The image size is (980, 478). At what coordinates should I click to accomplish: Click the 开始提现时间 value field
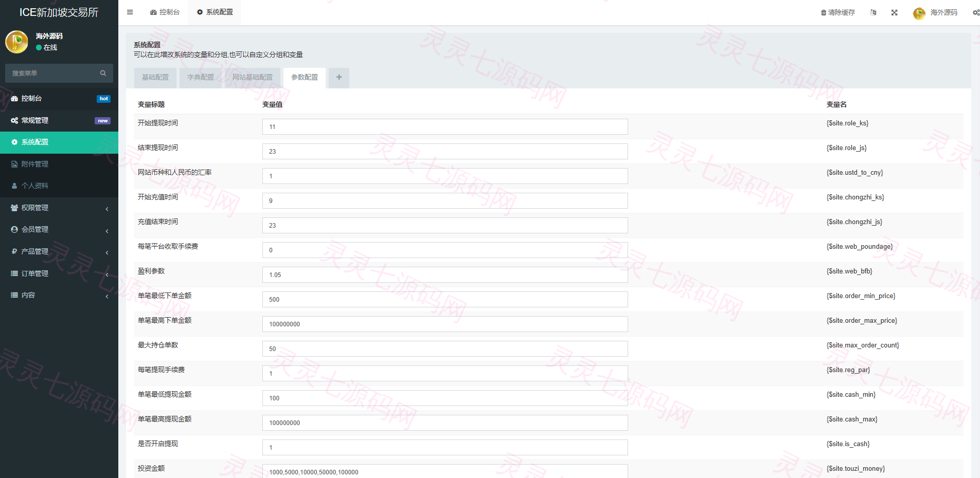tap(445, 127)
